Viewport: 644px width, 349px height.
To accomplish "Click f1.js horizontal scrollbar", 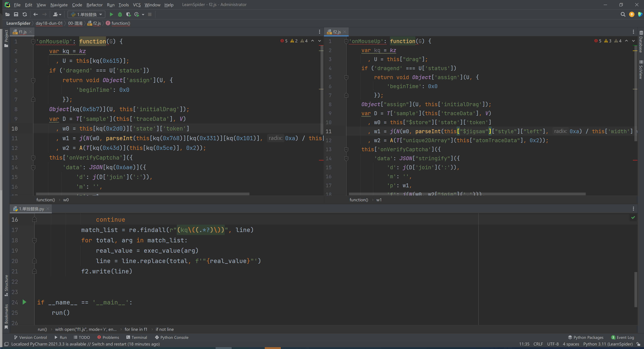I will click(143, 194).
